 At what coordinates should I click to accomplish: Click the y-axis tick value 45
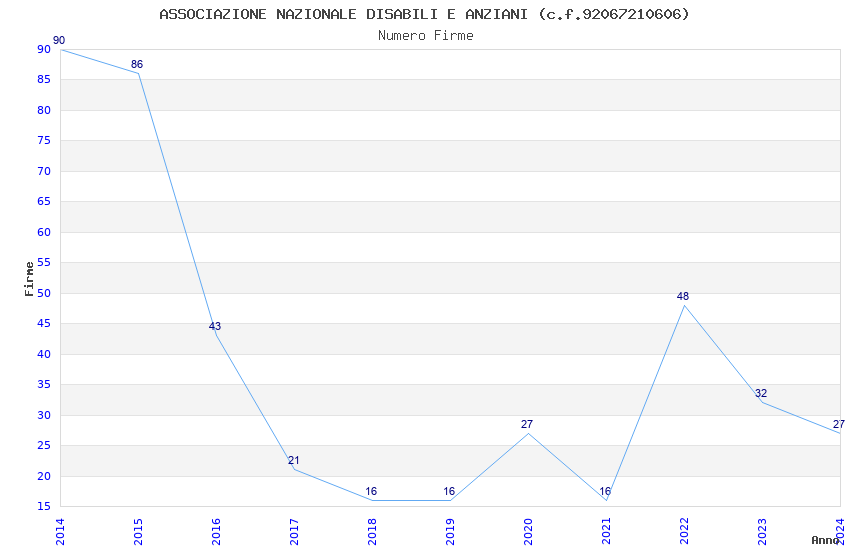[x=44, y=323]
